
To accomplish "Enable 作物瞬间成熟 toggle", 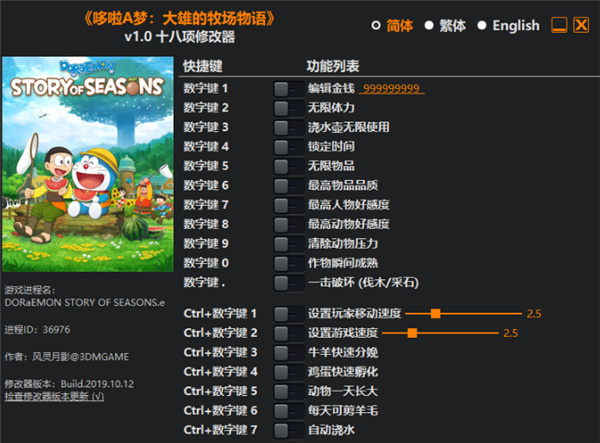I will point(289,264).
